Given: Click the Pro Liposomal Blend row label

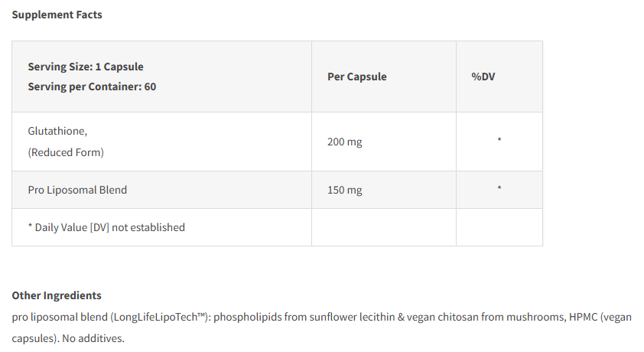Looking at the screenshot, I should point(77,190).
